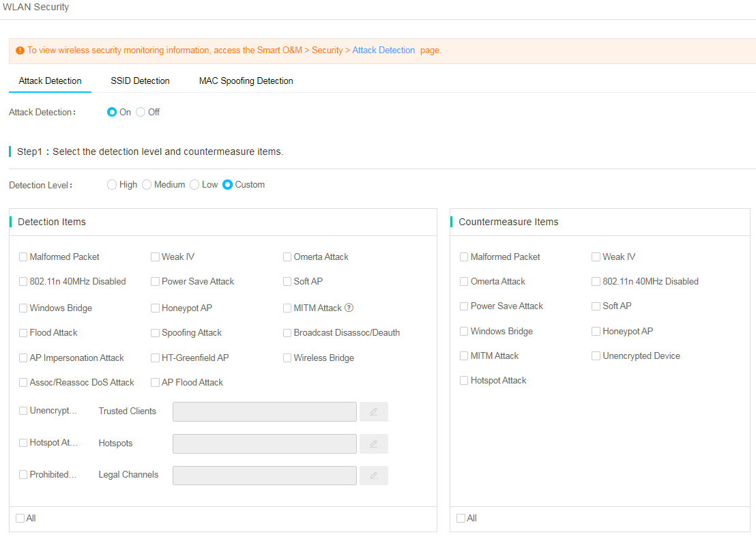This screenshot has height=537, width=756.
Task: Enable Soft AP countermeasure
Action: pos(596,306)
